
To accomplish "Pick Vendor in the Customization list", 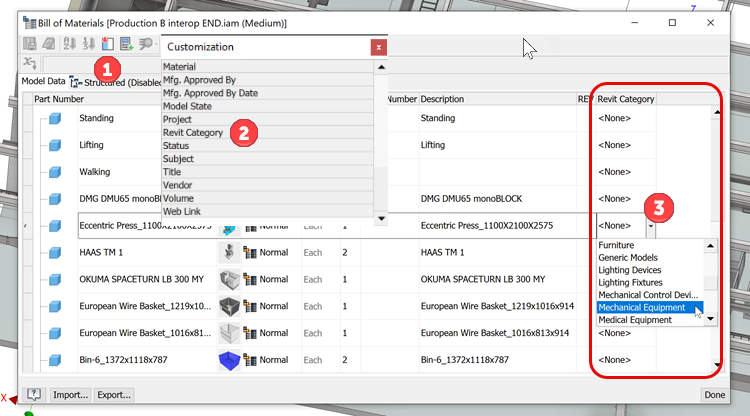I will (x=267, y=185).
